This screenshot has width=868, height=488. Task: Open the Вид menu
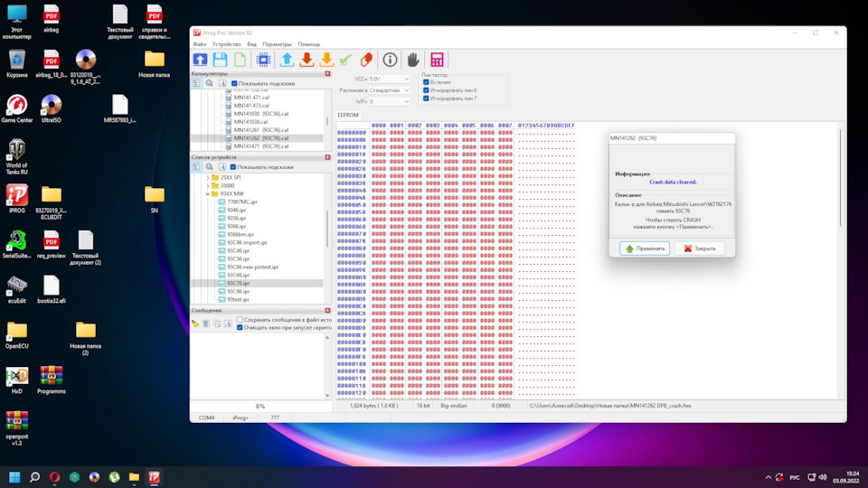pyautogui.click(x=252, y=44)
